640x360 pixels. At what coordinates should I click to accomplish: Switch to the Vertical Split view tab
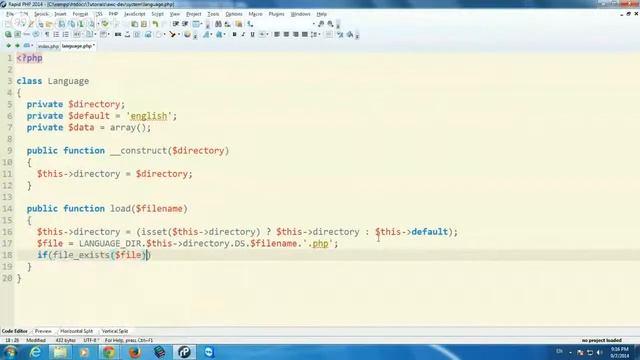click(x=115, y=331)
